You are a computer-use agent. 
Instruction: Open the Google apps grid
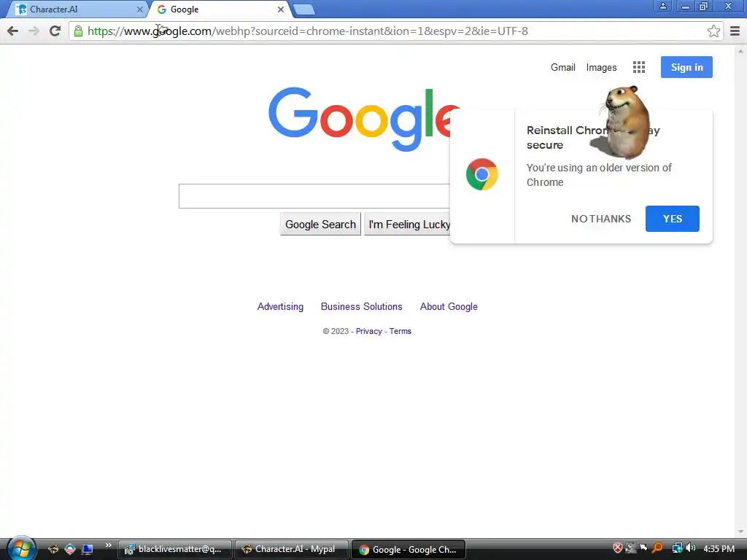pos(639,67)
